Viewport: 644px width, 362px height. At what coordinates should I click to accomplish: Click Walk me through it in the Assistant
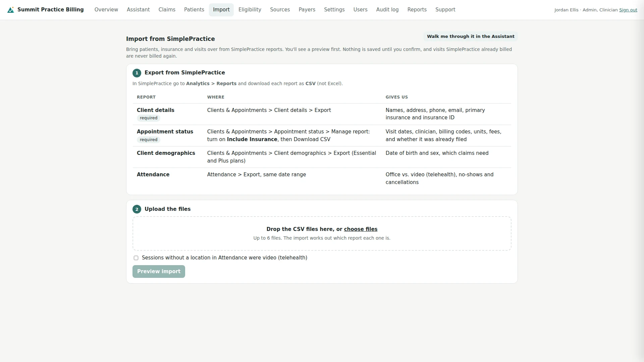(471, 37)
